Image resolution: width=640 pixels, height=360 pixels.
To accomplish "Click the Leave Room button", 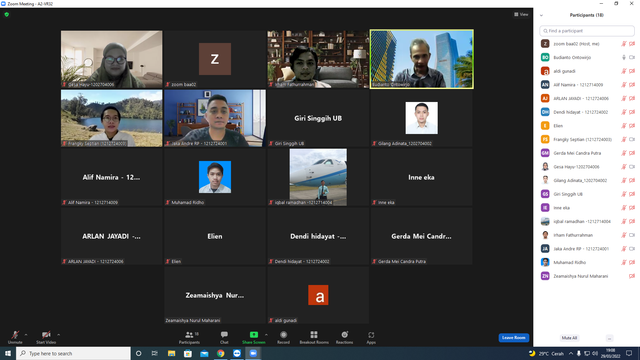I will tap(513, 338).
